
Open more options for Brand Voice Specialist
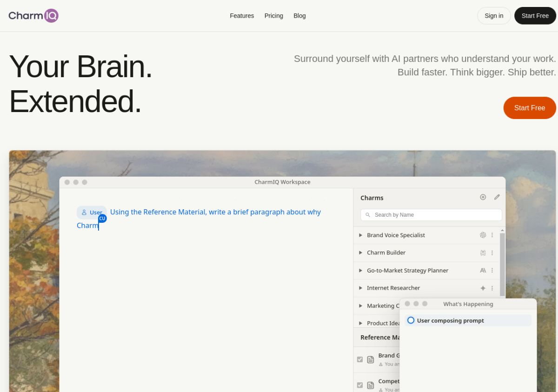tap(492, 235)
